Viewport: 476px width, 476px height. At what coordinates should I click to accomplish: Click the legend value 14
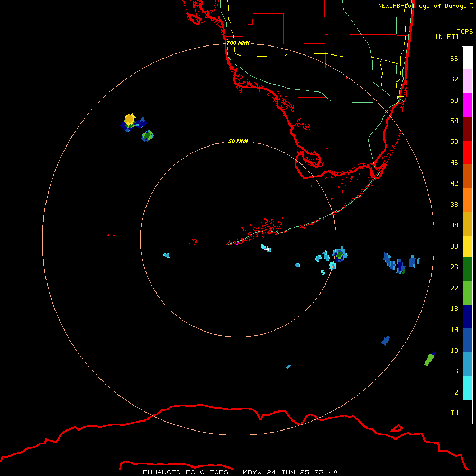454,329
